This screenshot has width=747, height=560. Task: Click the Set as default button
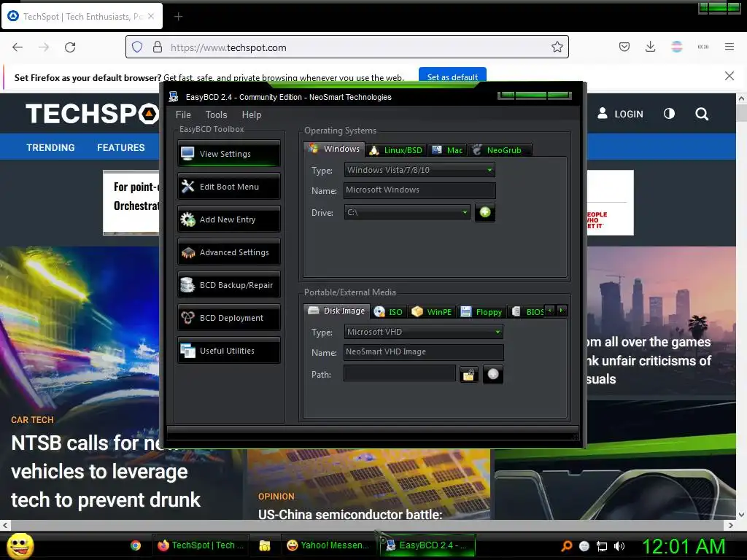(452, 77)
